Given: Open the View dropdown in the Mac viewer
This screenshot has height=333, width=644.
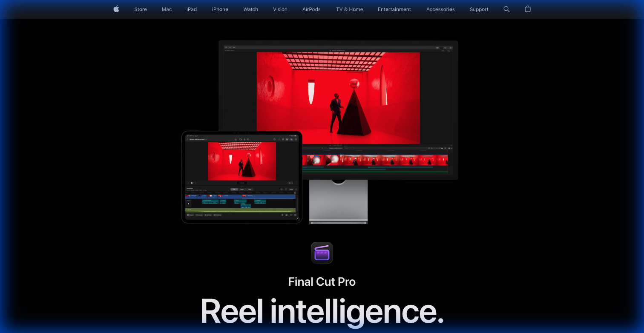Looking at the screenshot, I should pyautogui.click(x=450, y=50).
